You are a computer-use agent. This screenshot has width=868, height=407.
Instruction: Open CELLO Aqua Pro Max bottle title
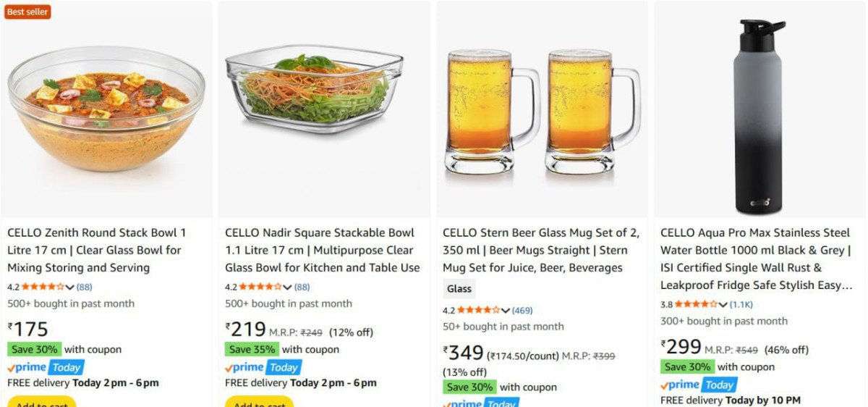(757, 259)
